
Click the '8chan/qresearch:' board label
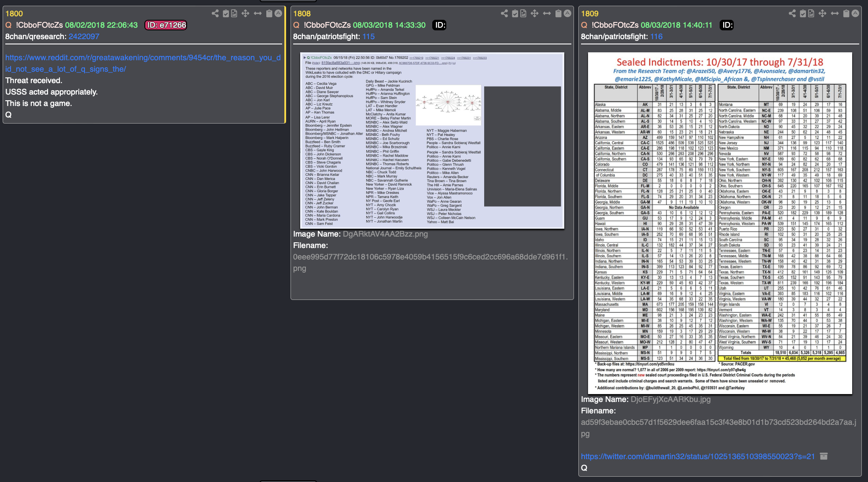point(36,37)
